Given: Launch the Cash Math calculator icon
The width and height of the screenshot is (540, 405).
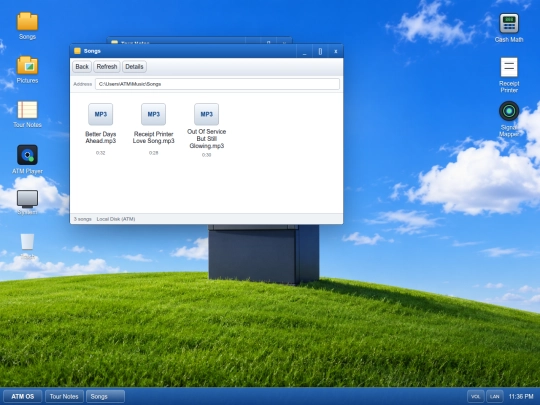Looking at the screenshot, I should (x=509, y=28).
